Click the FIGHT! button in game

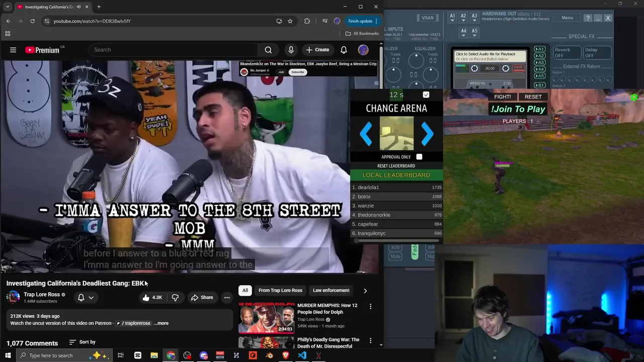(x=503, y=97)
